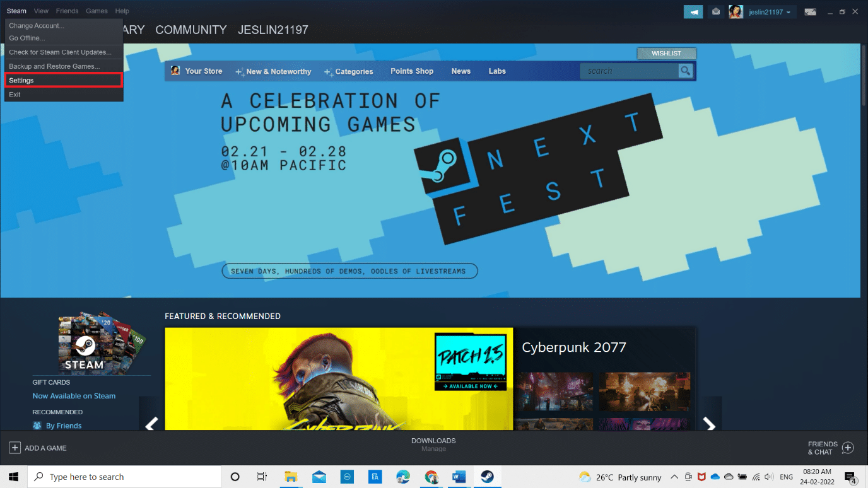Open File Explorer from the taskbar
The width and height of the screenshot is (868, 488).
click(291, 477)
